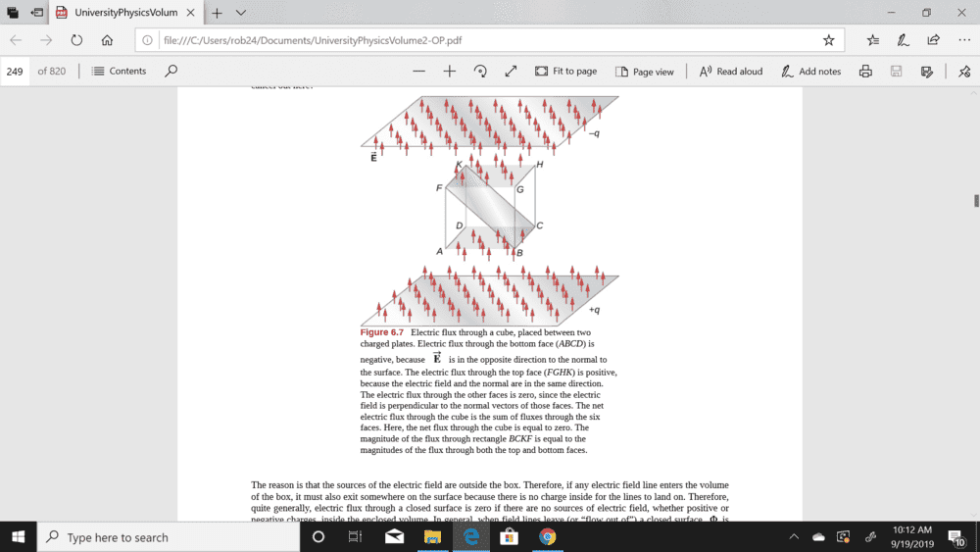
Task: Save the PDF as a copy
Action: point(927,72)
